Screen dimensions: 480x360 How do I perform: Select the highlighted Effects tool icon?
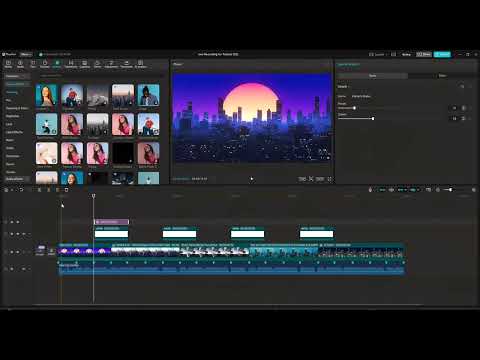(57, 64)
